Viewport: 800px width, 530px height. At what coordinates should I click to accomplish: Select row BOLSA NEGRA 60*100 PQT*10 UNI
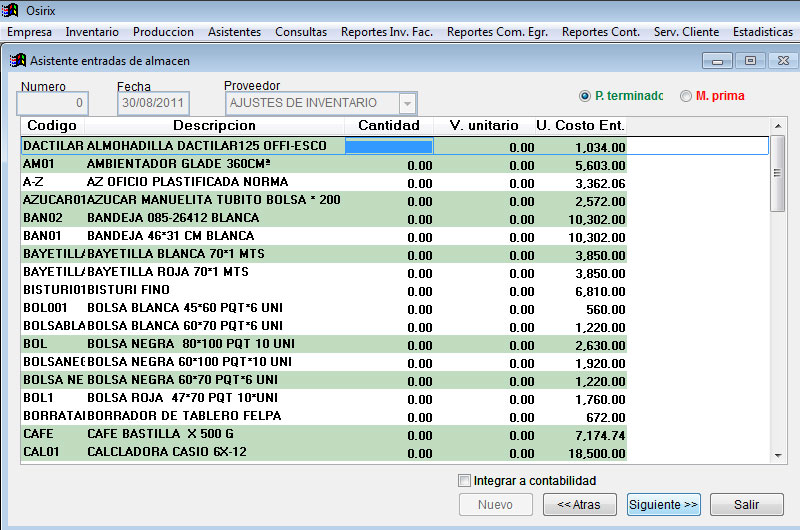click(324, 362)
